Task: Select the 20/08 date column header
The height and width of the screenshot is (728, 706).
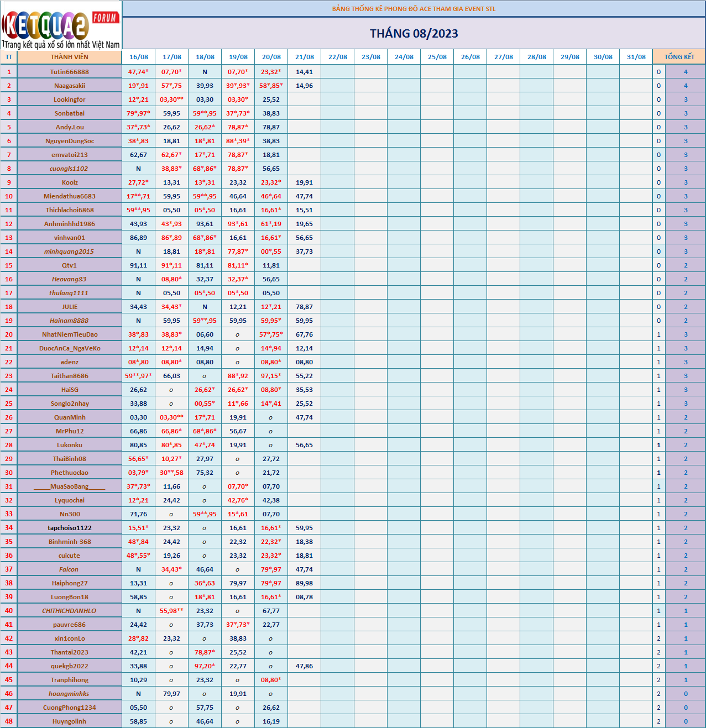Action: 271,57
